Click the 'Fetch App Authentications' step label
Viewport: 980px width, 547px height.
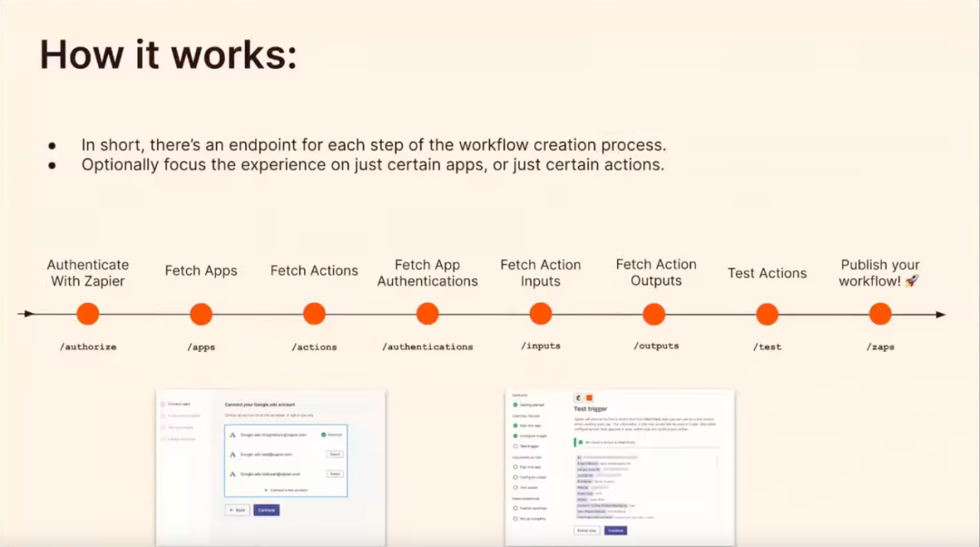(427, 273)
